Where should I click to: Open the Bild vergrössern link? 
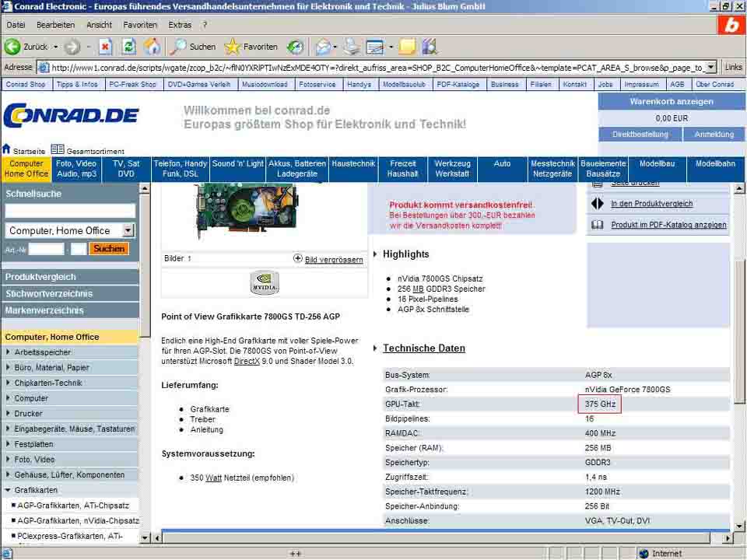(x=334, y=260)
